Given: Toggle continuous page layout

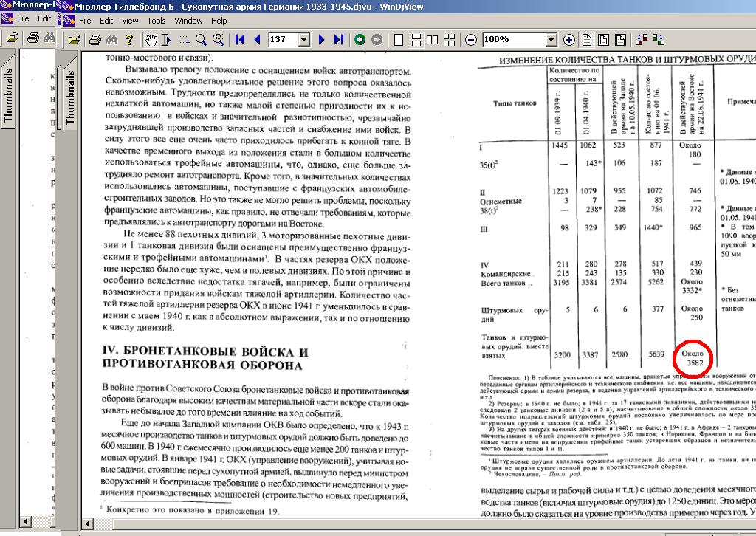Looking at the screenshot, I should (x=416, y=39).
